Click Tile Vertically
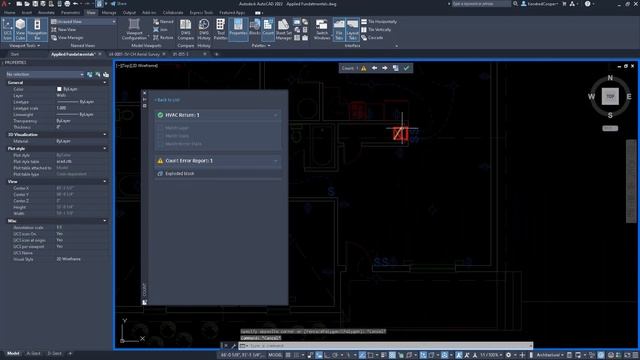640x360 pixels. [376, 30]
